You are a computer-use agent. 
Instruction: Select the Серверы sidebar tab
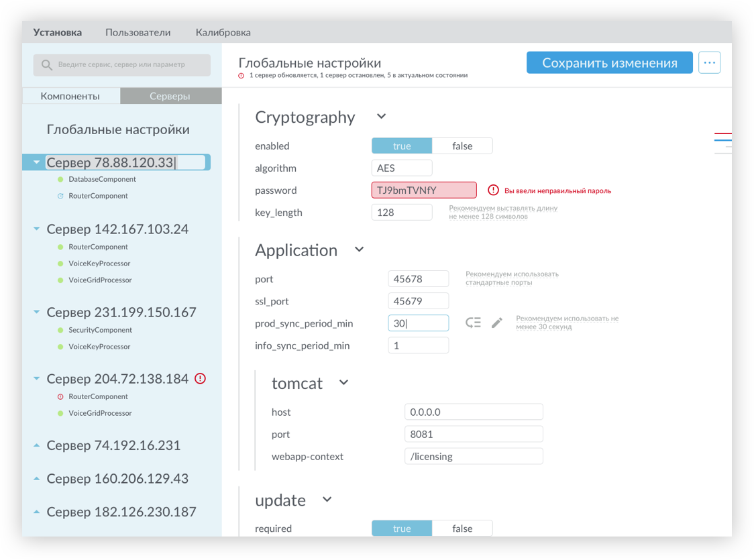pyautogui.click(x=170, y=96)
